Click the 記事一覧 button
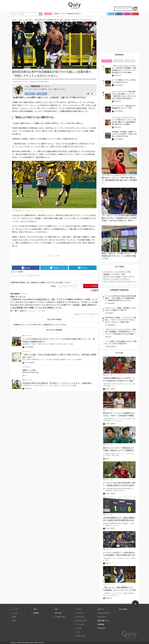 (x=89, y=94)
